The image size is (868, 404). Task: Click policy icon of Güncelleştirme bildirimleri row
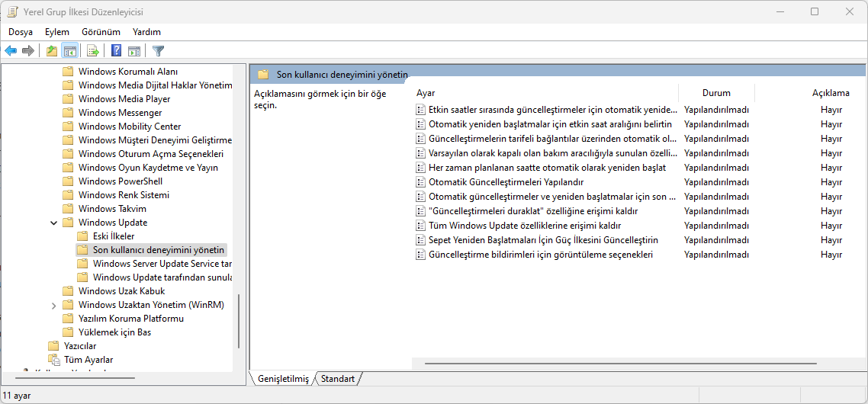point(421,255)
